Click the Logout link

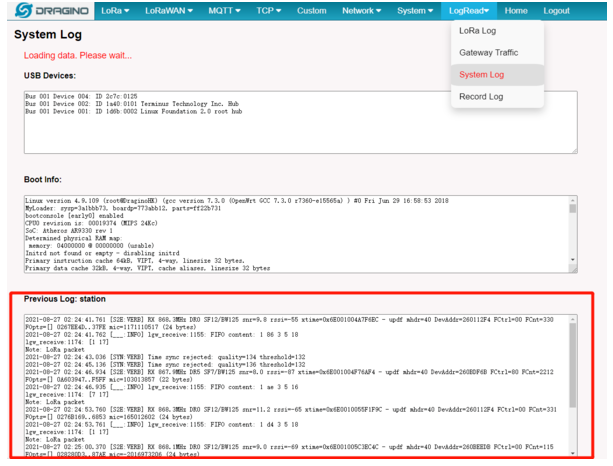[556, 11]
